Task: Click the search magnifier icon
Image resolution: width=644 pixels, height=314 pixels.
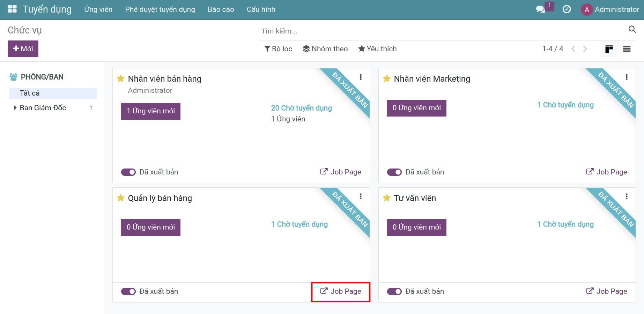Action: tap(632, 29)
